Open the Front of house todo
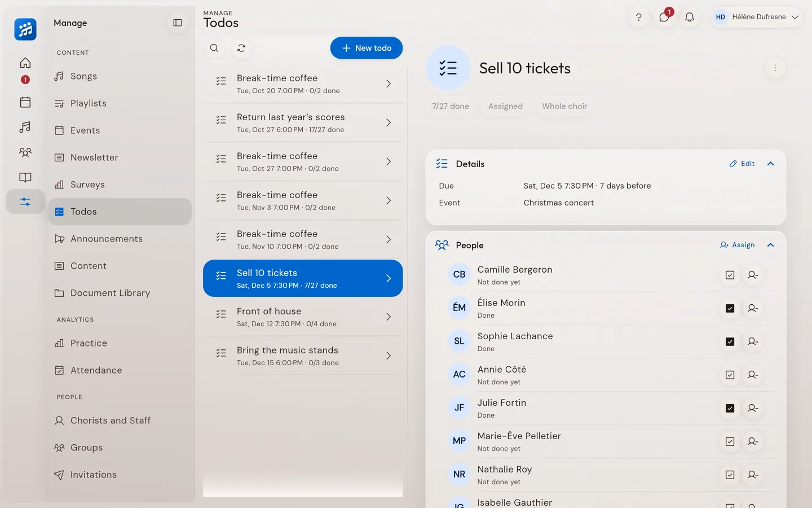812x508 pixels. click(303, 317)
